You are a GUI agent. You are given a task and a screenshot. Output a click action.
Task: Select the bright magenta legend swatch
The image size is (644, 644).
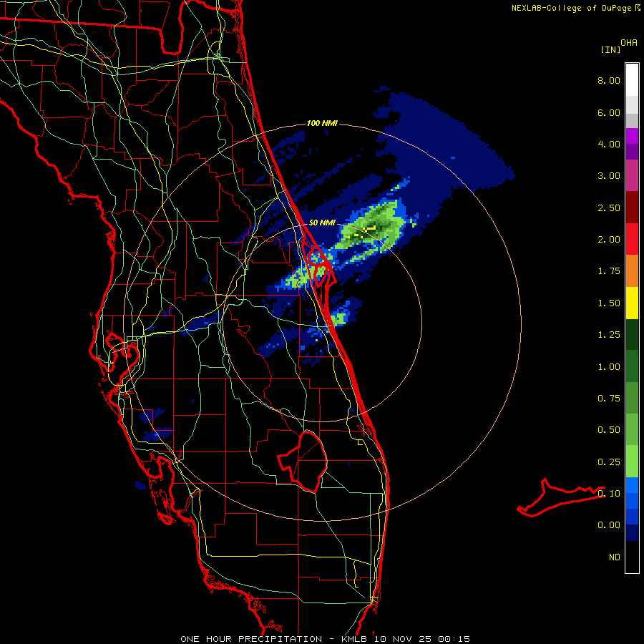632,136
